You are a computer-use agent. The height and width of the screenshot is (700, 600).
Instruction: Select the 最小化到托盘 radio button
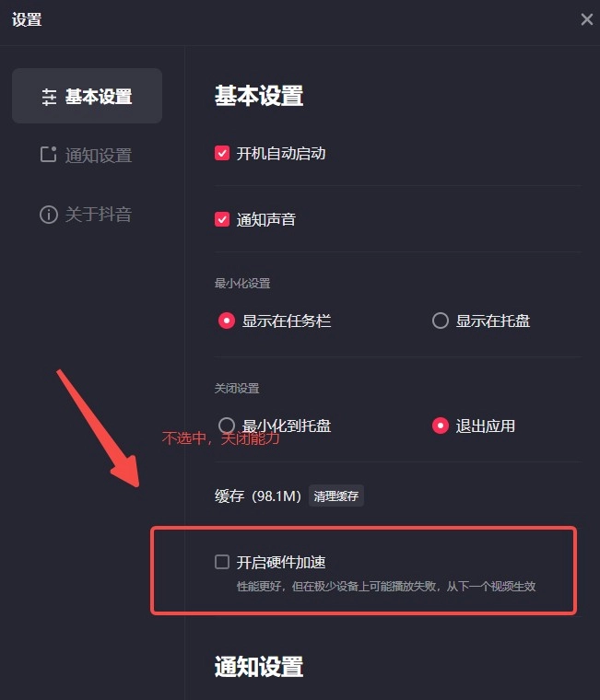[x=227, y=426]
